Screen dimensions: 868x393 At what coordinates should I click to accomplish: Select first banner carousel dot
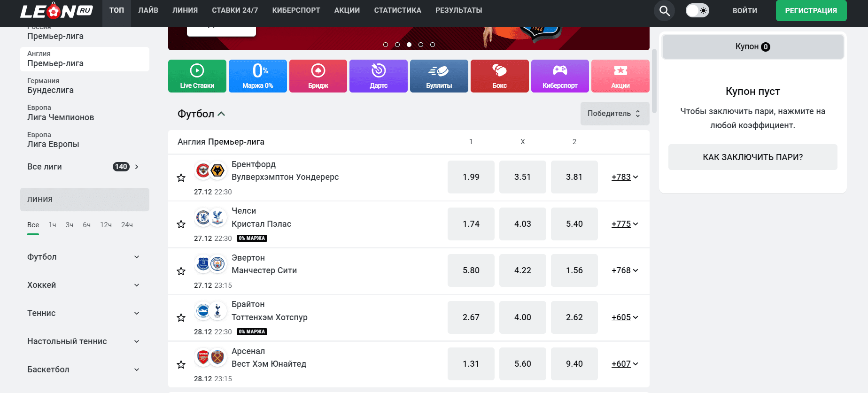[386, 45]
